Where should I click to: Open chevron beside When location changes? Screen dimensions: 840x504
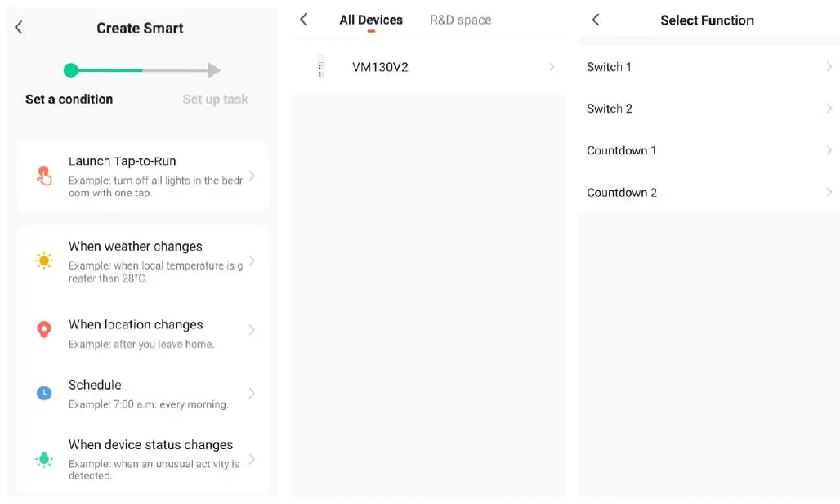(x=251, y=329)
